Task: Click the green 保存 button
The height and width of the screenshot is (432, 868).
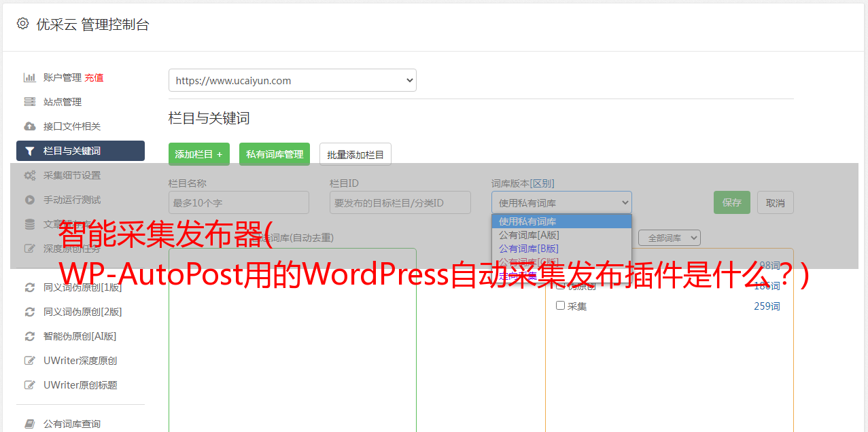Action: pos(732,202)
